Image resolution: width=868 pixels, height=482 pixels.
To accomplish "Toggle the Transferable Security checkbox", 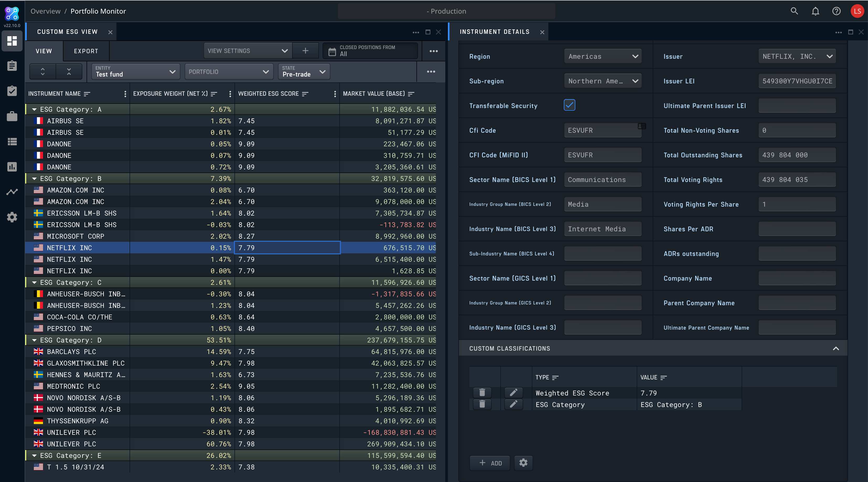I will point(570,105).
